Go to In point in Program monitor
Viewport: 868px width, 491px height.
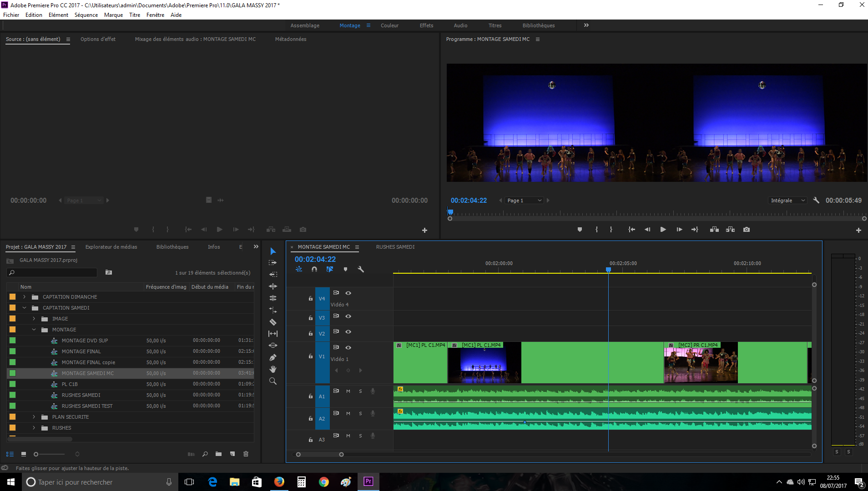(631, 230)
